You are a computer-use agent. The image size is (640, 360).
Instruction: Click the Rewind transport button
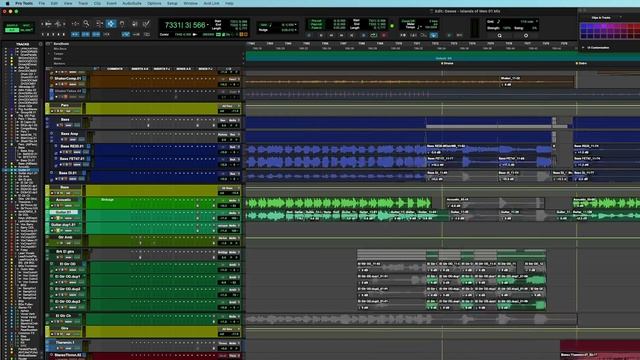[x=331, y=36]
